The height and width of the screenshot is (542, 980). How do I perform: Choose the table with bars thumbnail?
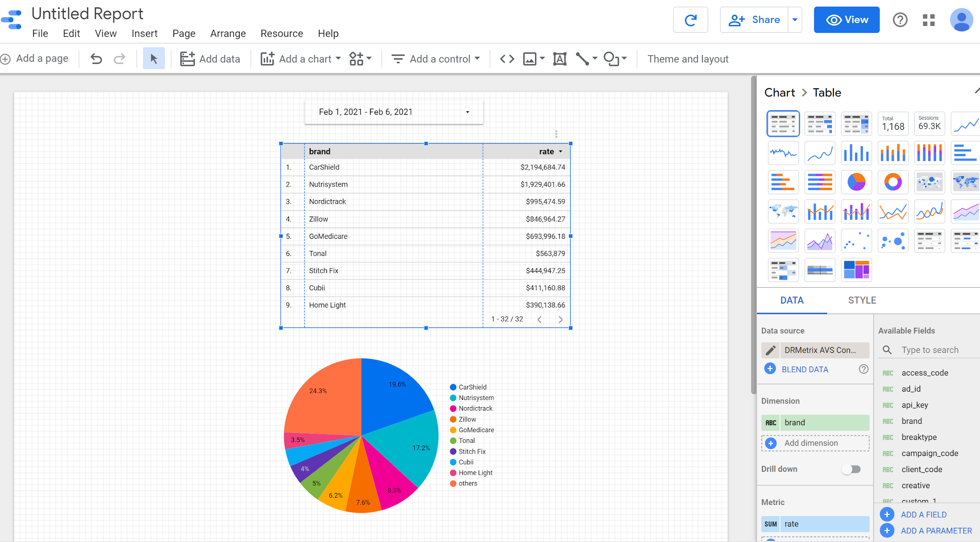tap(820, 124)
